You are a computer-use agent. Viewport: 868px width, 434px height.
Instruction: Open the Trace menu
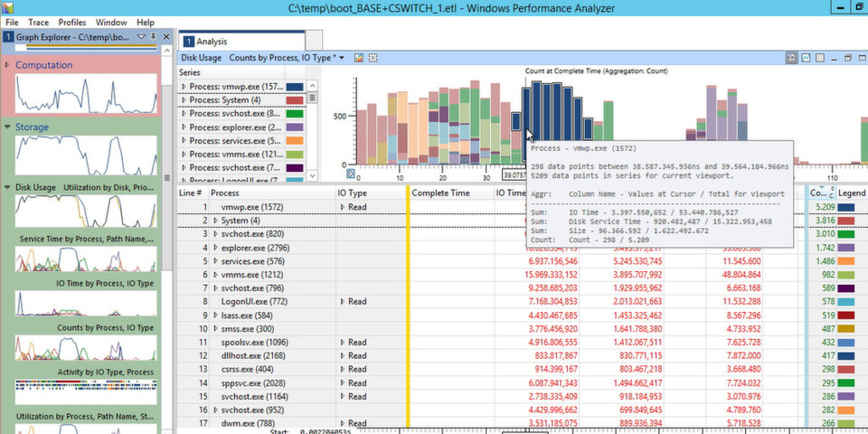coord(39,23)
